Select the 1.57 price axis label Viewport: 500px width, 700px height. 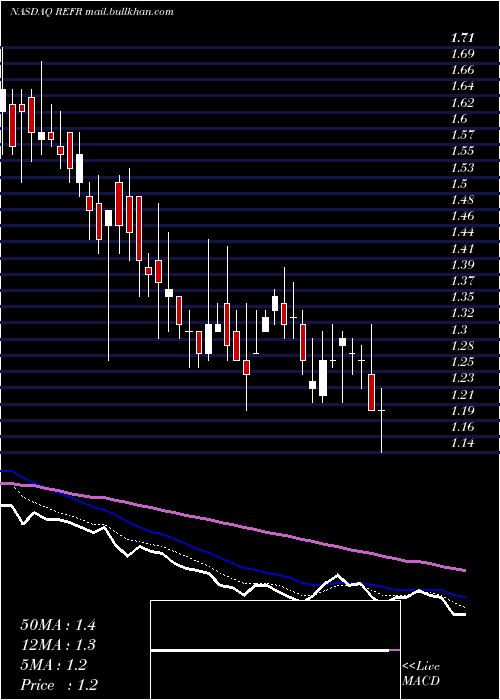(462, 134)
